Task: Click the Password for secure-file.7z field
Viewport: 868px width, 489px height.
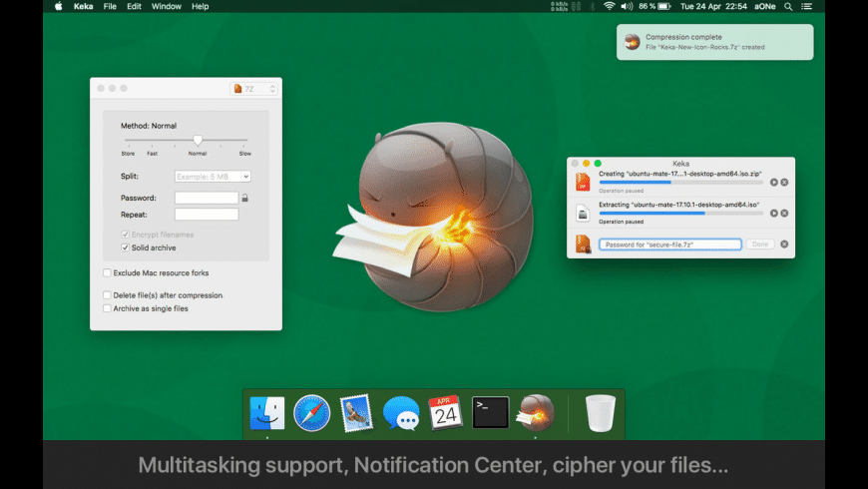Action: click(x=669, y=244)
